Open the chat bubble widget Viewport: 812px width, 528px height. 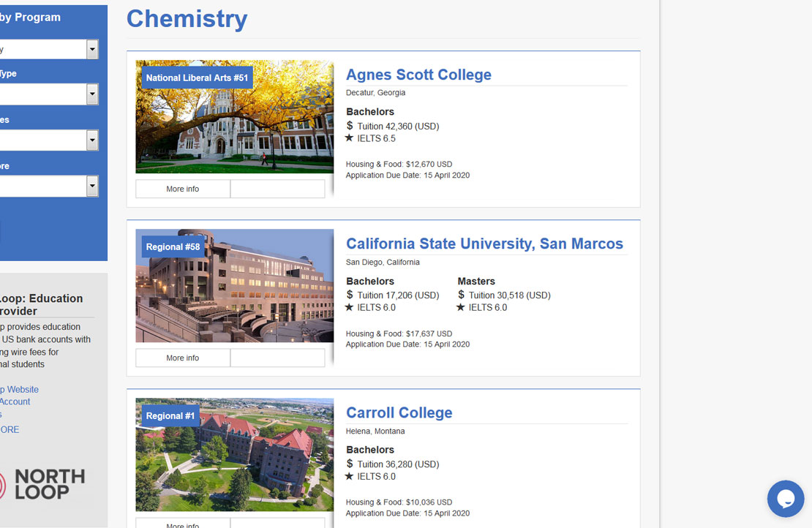coord(785,499)
